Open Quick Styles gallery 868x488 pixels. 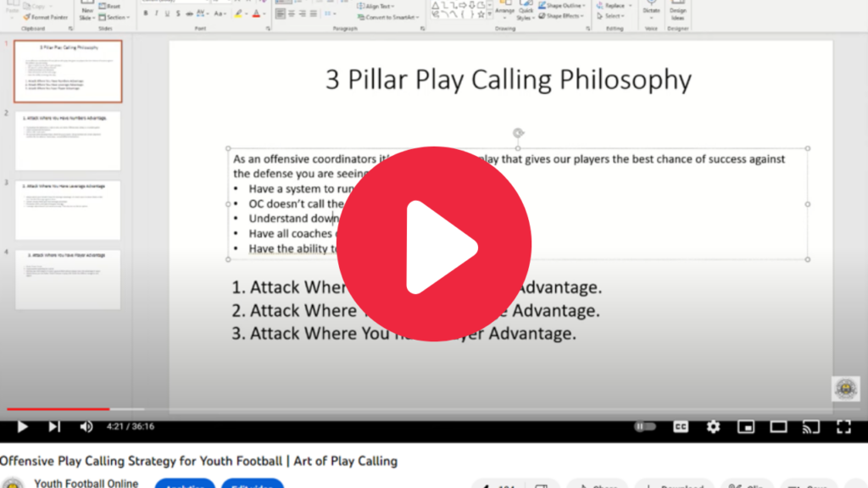point(525,11)
